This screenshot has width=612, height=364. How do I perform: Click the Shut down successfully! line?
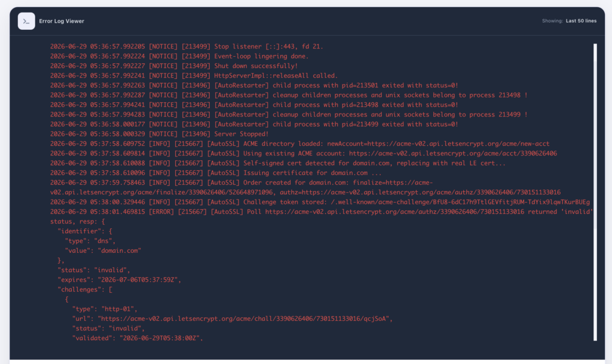point(174,66)
